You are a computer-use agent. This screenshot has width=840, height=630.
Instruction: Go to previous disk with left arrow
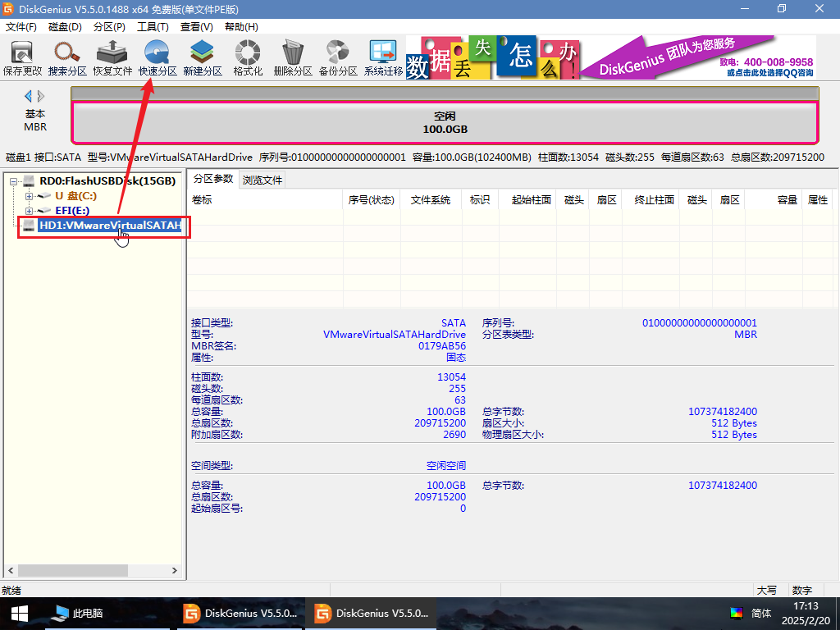[28, 97]
